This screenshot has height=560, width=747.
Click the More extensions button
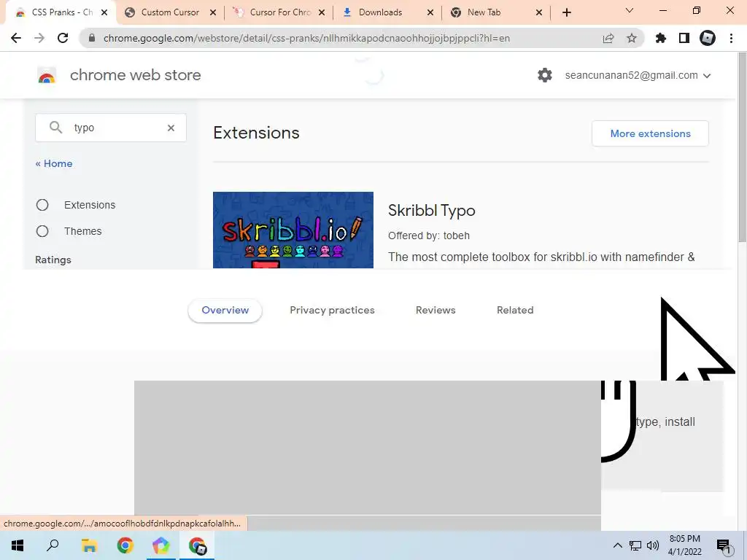click(650, 134)
